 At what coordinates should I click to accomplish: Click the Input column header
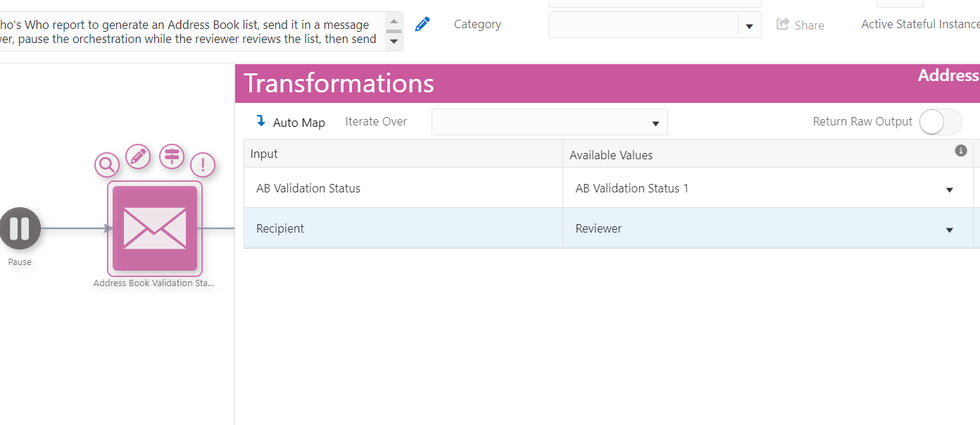point(403,154)
